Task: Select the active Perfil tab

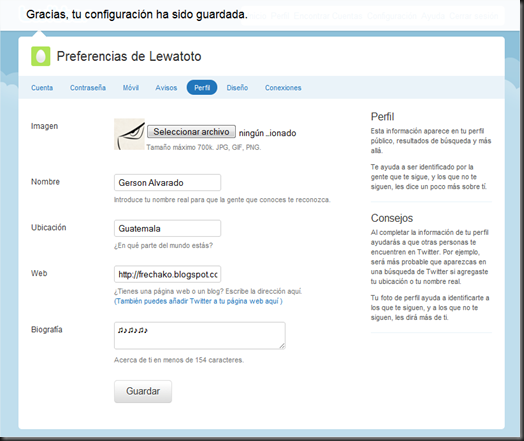Action: click(202, 88)
